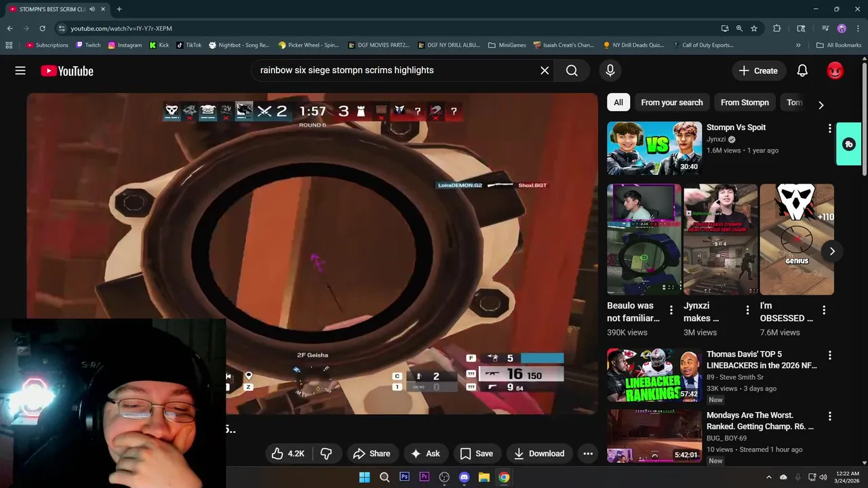Viewport: 868px width, 488px height.
Task: Open the apps grid in bookmarks bar
Action: (9, 45)
